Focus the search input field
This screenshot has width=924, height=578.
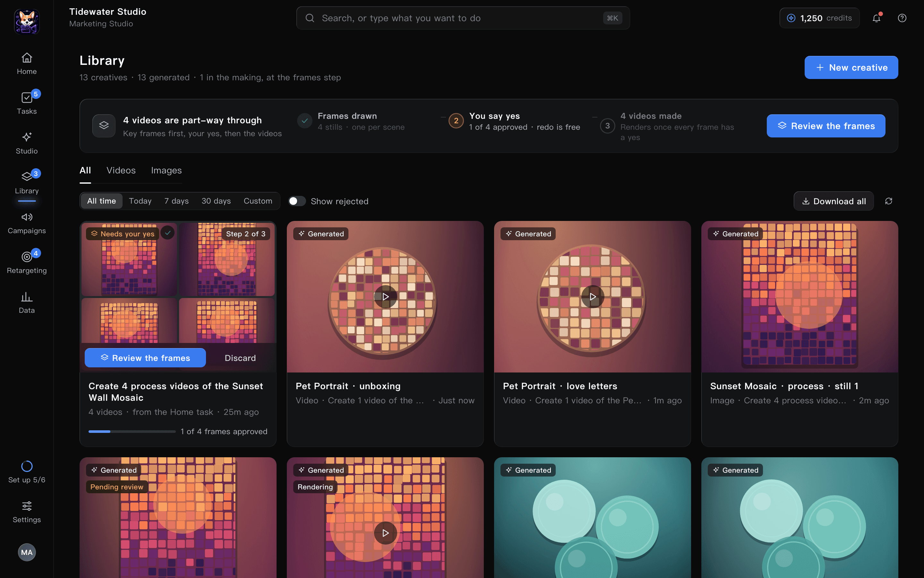463,18
